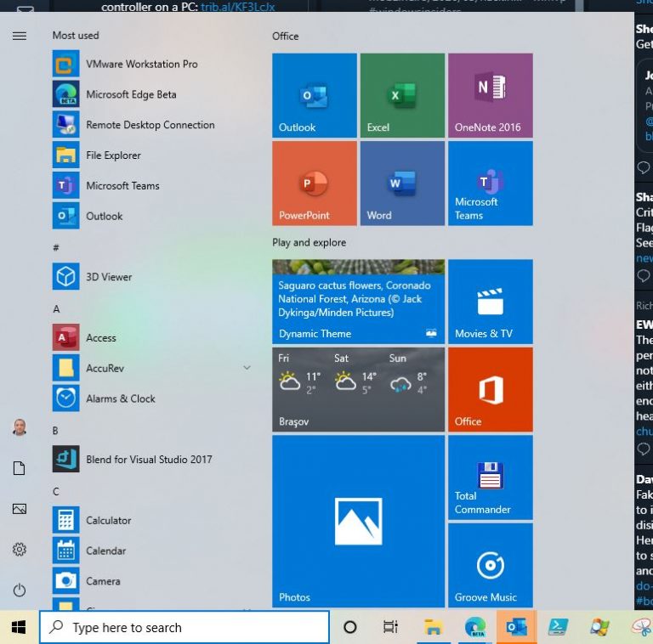Expand the Start menu hamburger button

click(x=20, y=37)
